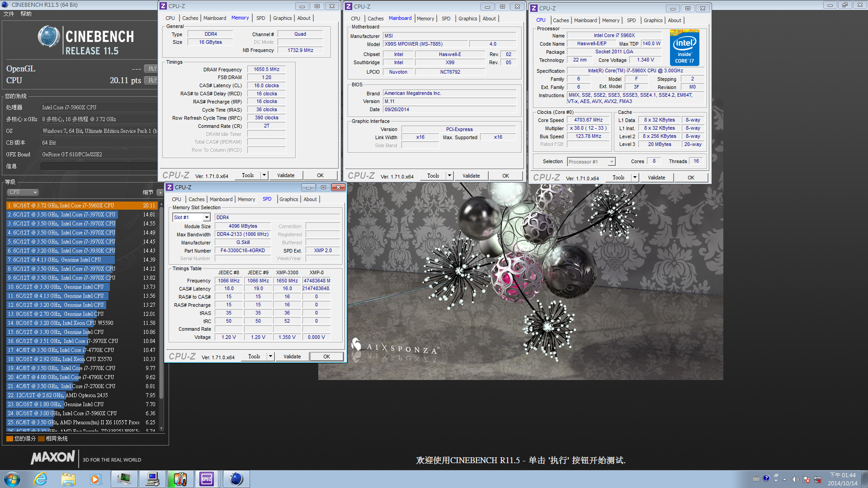This screenshot has height=488, width=868.
Task: Click the brown Identical System legend swatch
Action: click(x=41, y=439)
